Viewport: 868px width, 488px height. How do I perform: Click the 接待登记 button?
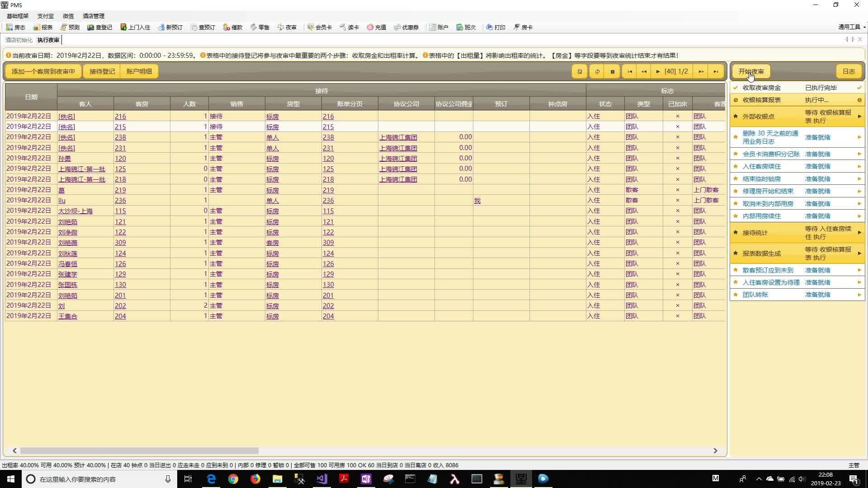(102, 71)
